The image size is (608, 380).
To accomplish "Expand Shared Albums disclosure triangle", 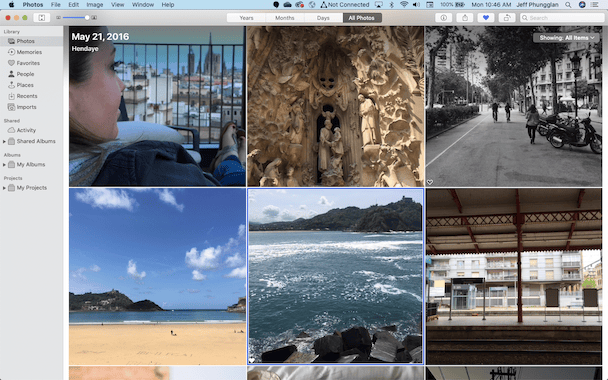I will coord(4,142).
